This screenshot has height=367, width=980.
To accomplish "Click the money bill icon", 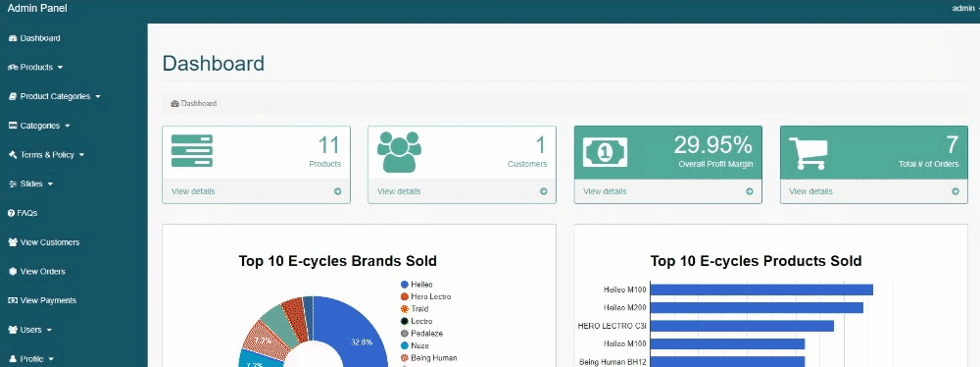I will pos(605,151).
